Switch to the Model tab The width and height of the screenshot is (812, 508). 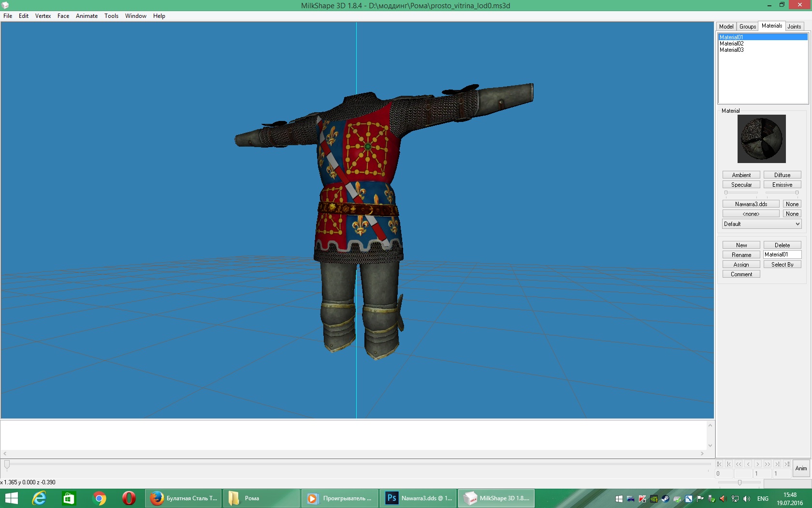726,27
